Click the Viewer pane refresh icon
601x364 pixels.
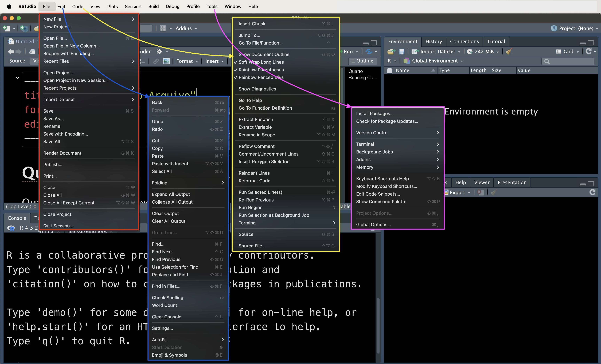coord(592,192)
